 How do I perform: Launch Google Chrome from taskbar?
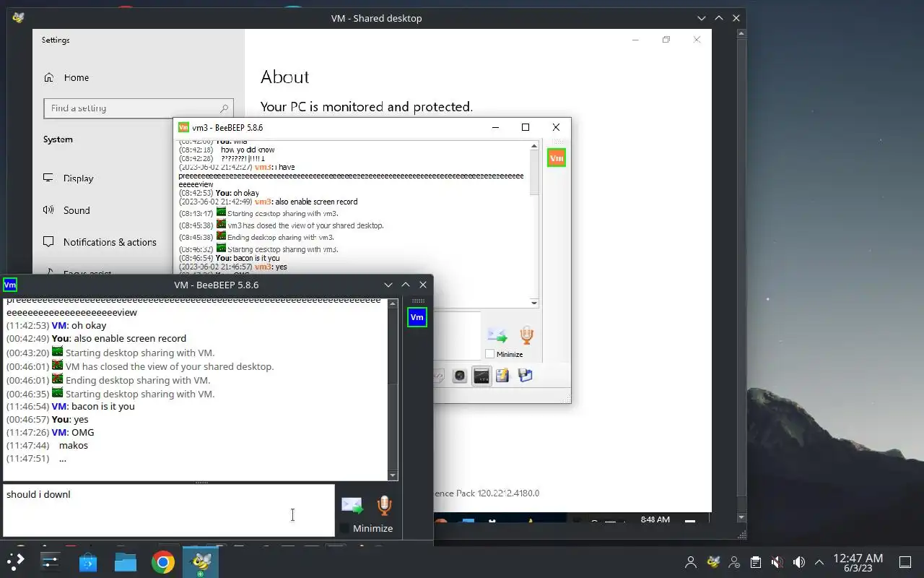(163, 561)
